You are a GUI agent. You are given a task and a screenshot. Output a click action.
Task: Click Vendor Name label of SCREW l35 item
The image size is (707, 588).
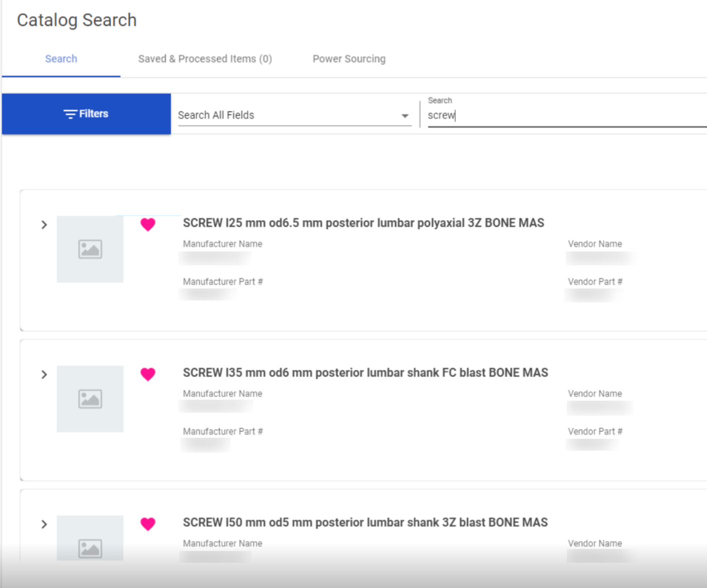(x=595, y=394)
